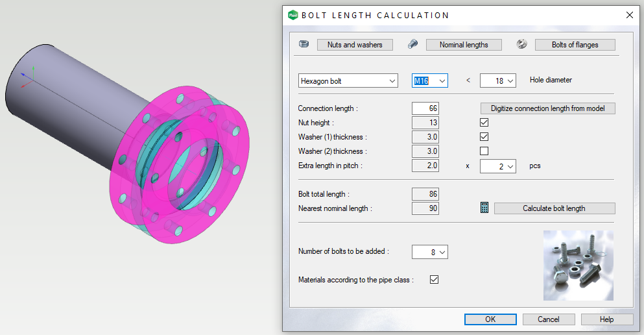Click the bolt icon beside Nominal lengths

coord(412,44)
